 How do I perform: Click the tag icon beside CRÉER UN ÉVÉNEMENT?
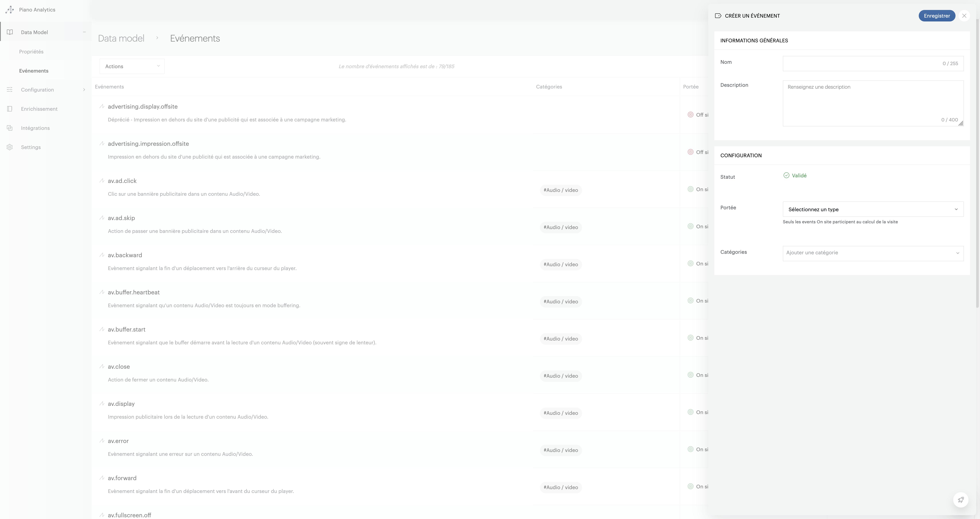718,16
